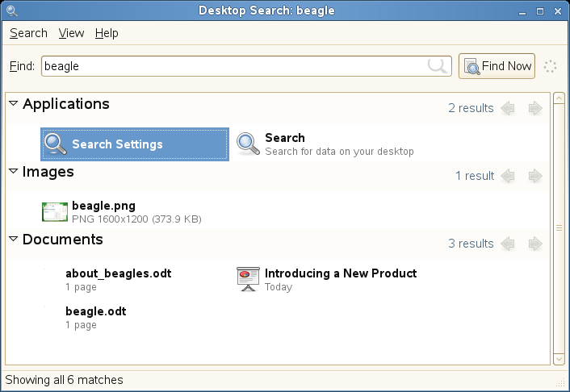The height and width of the screenshot is (392, 570).
Task: Click the magnifier icon inside the Find field
Action: pos(437,66)
